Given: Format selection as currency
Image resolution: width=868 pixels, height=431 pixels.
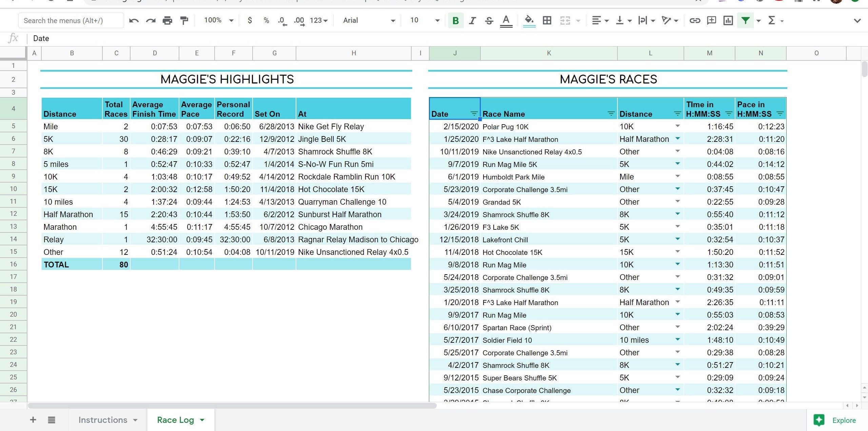Looking at the screenshot, I should (250, 20).
